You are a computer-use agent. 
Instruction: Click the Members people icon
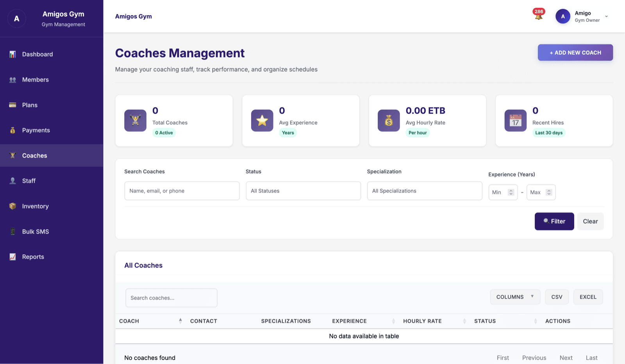coord(12,80)
